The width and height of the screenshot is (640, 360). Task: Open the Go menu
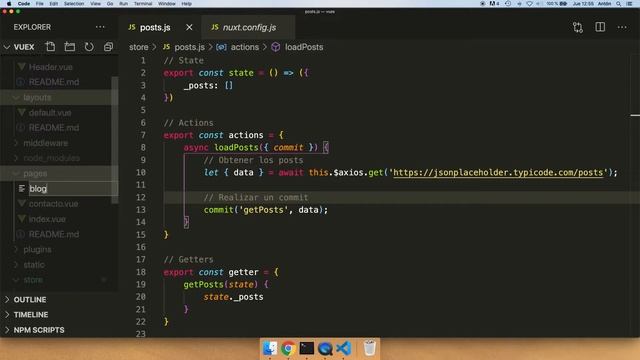pyautogui.click(x=110, y=4)
